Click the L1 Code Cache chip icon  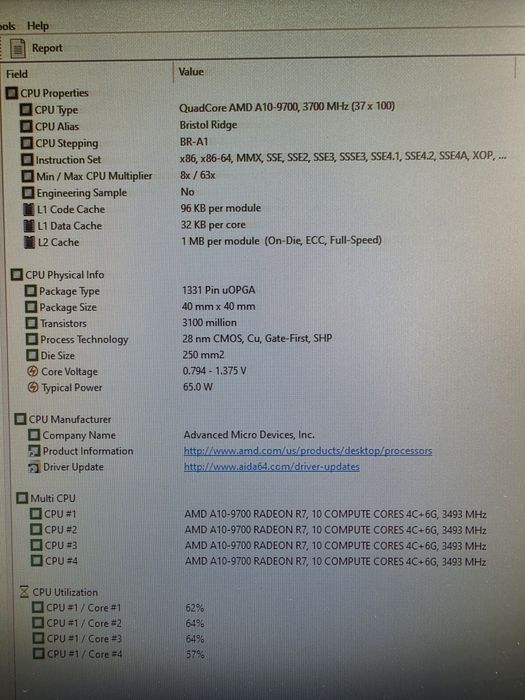click(x=29, y=209)
